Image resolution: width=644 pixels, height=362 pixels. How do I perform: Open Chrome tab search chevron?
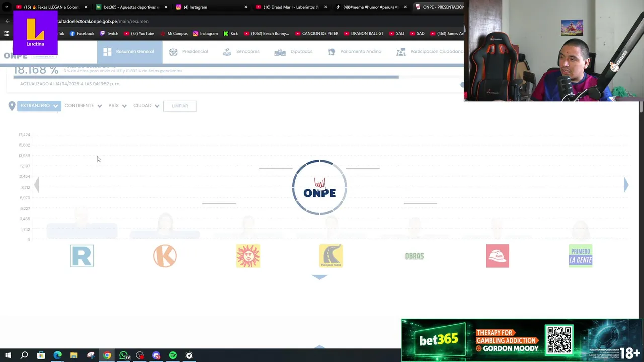click(7, 7)
